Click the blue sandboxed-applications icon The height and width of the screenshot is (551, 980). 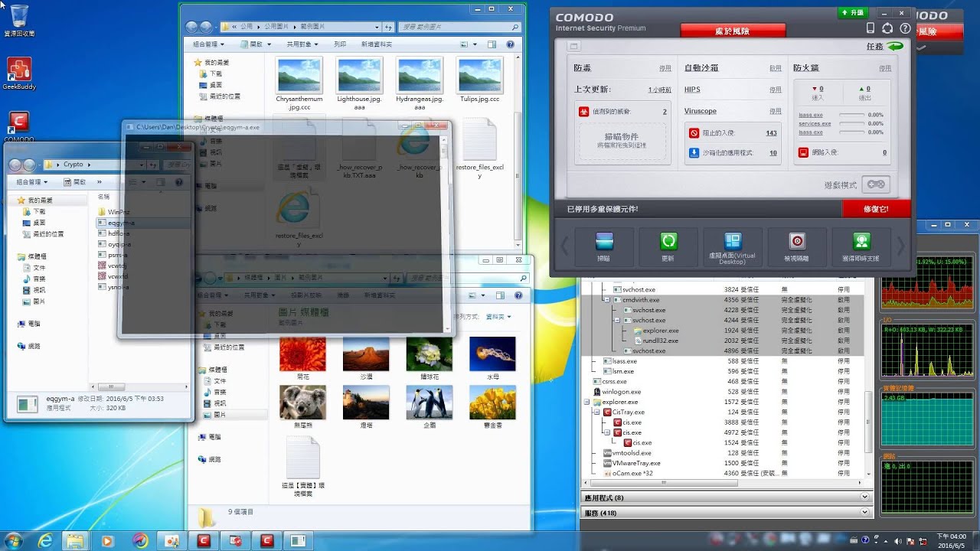point(694,152)
